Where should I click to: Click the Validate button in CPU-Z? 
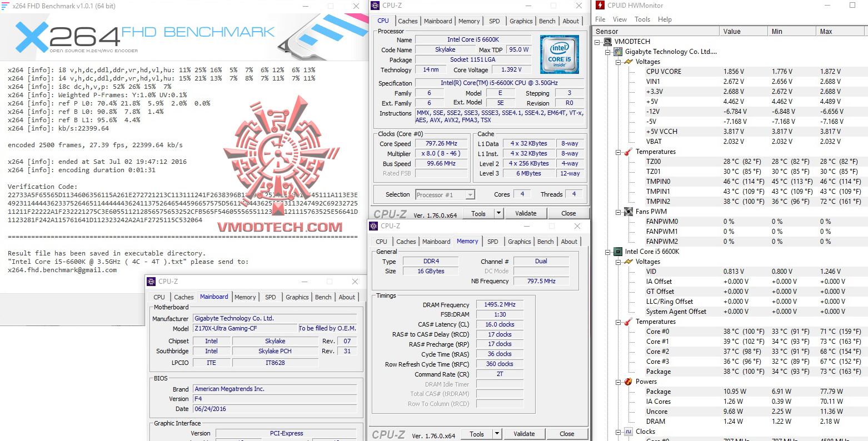[x=525, y=213]
